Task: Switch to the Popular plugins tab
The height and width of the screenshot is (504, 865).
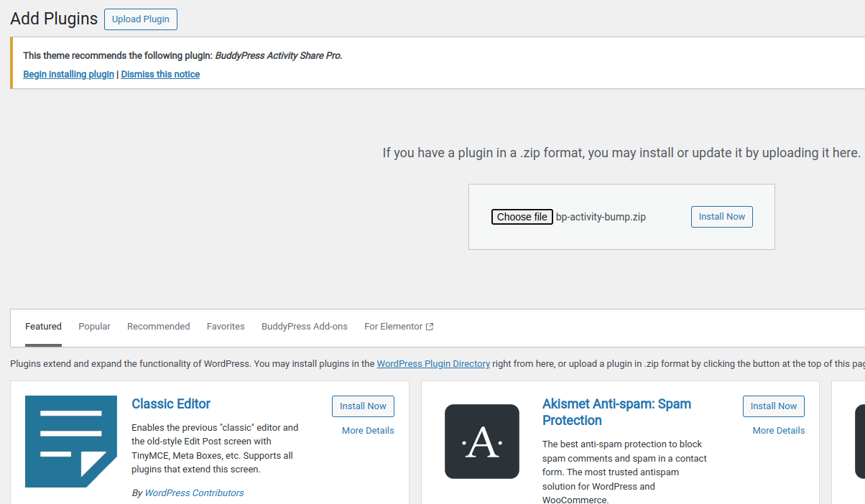Action: point(94,326)
